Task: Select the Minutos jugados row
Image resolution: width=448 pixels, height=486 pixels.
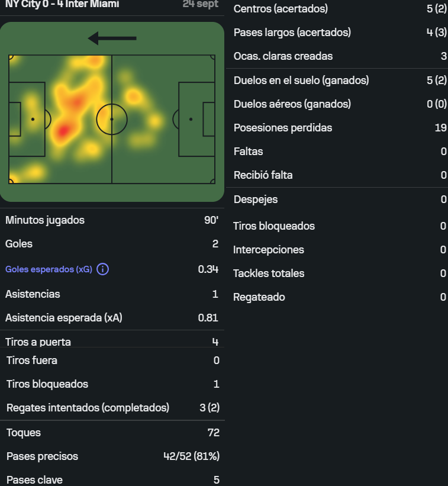Action: point(112,220)
